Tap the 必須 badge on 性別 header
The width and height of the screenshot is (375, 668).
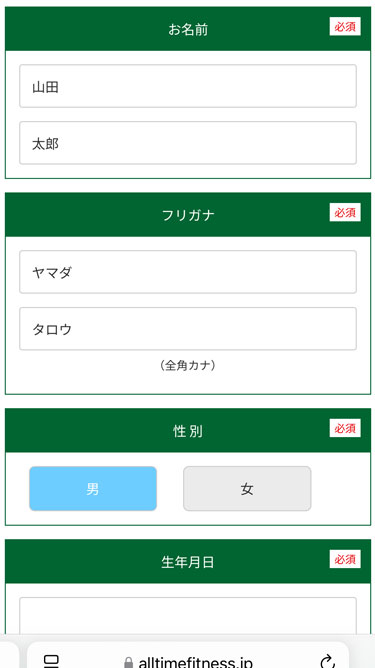[345, 428]
